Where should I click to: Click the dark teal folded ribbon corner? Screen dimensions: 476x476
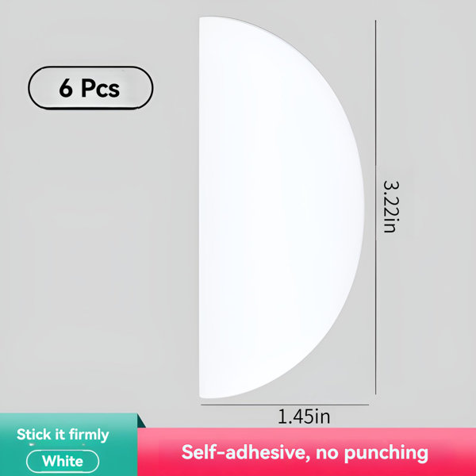point(140,421)
